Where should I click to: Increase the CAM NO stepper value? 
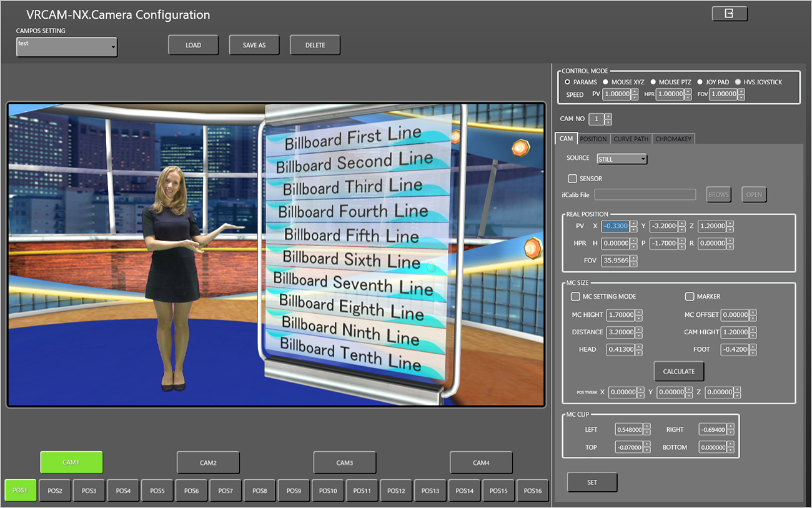coord(608,116)
